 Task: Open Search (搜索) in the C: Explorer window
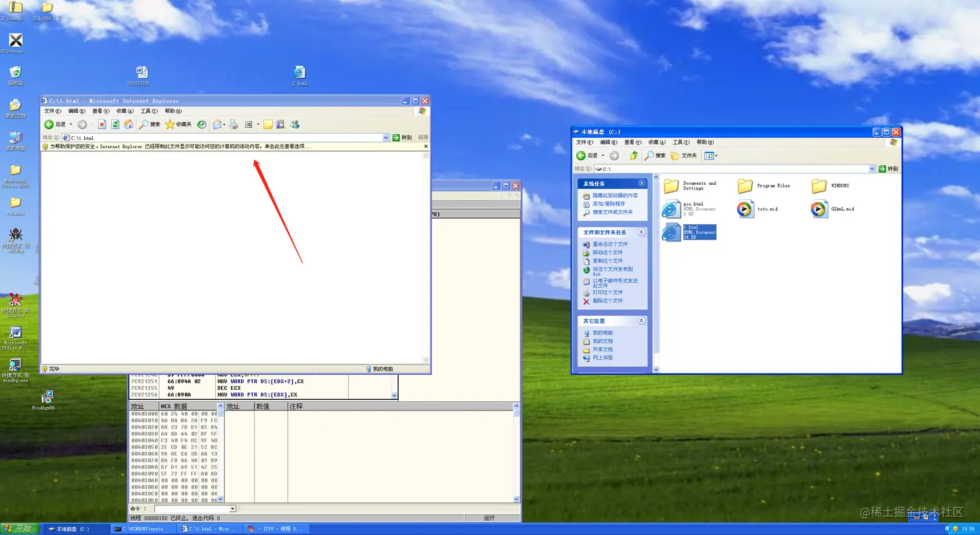tap(655, 156)
